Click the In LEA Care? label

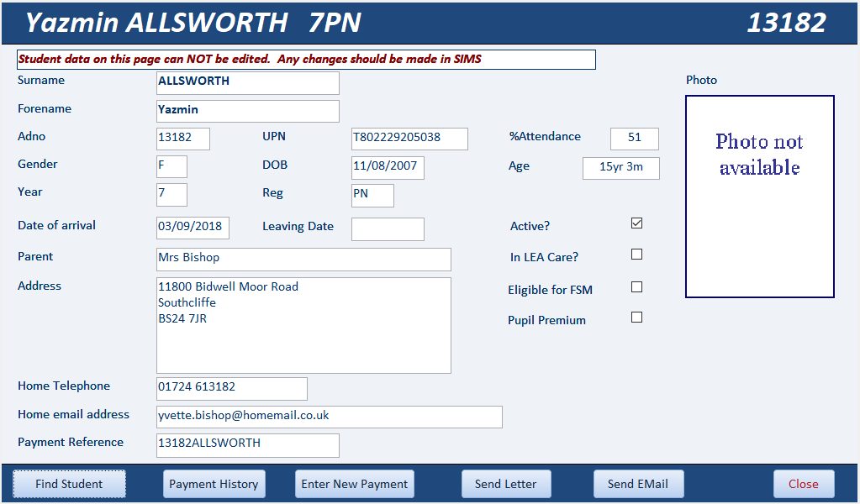tap(544, 257)
